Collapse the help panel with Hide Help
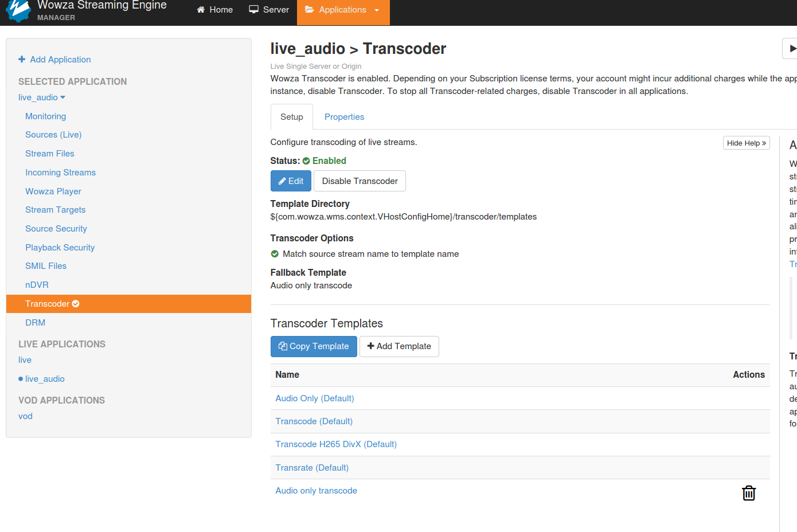Screen dimensions: 797x532 coord(746,143)
